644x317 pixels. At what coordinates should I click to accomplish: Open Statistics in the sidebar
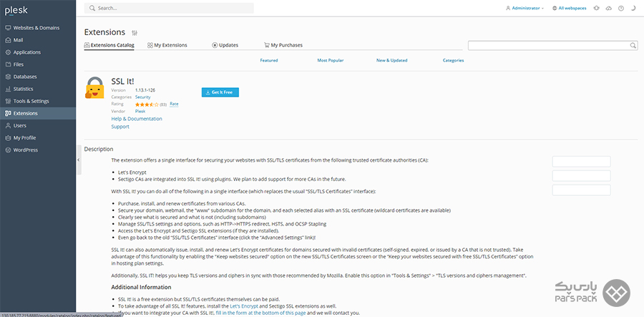[x=38, y=89]
